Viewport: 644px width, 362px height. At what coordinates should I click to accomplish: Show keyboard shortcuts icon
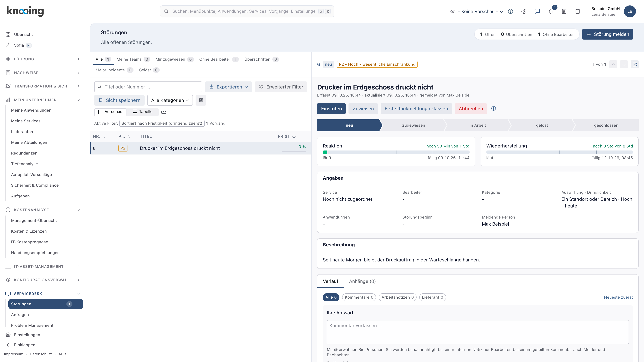pos(164,112)
